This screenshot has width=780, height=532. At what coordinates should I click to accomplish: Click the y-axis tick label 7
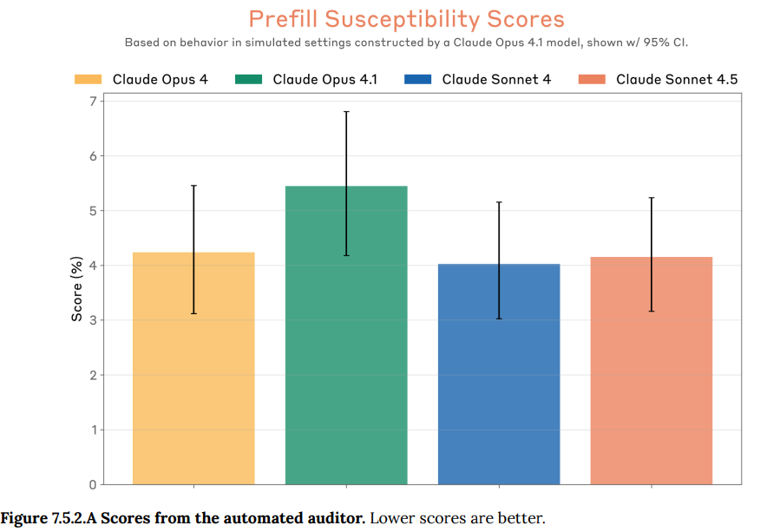[92, 102]
